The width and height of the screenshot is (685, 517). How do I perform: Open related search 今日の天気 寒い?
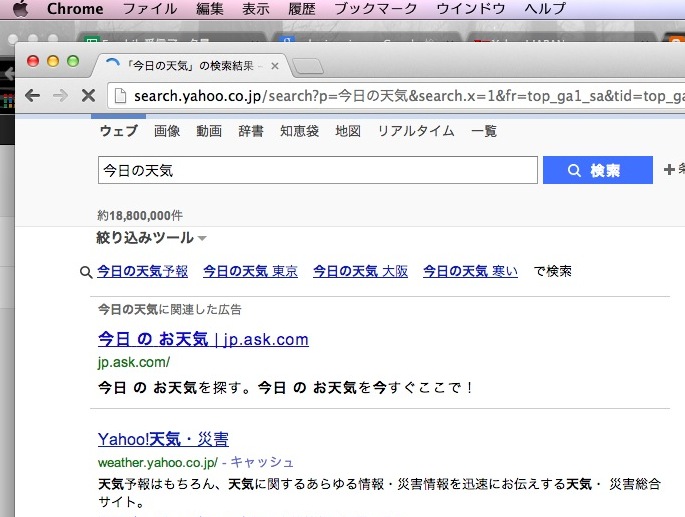[471, 271]
